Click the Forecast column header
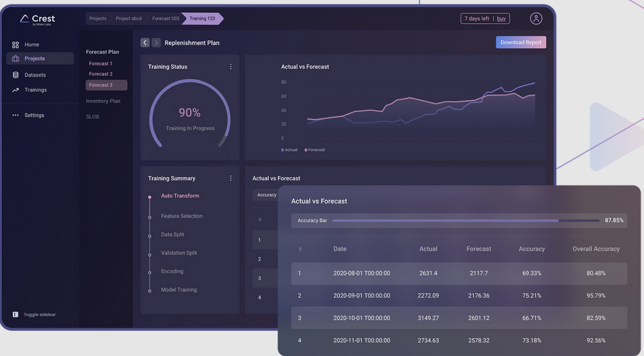 click(x=478, y=249)
